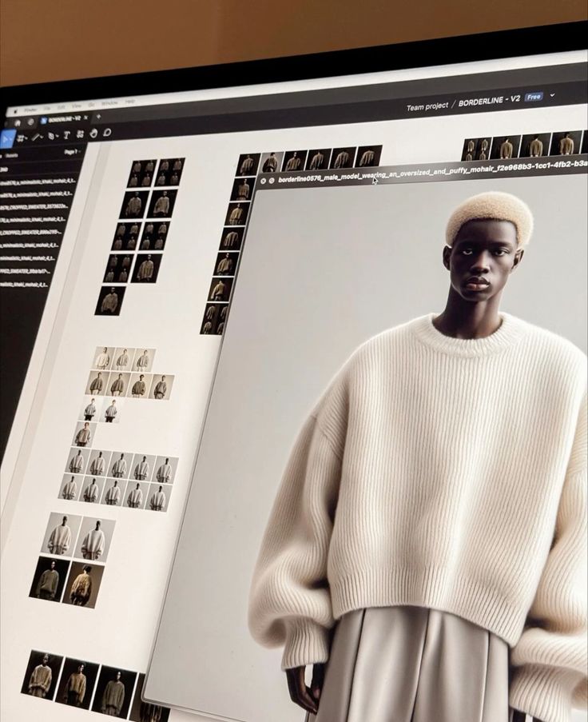Open the Finder menu in the menu bar
This screenshot has width=588, height=722.
point(31,110)
